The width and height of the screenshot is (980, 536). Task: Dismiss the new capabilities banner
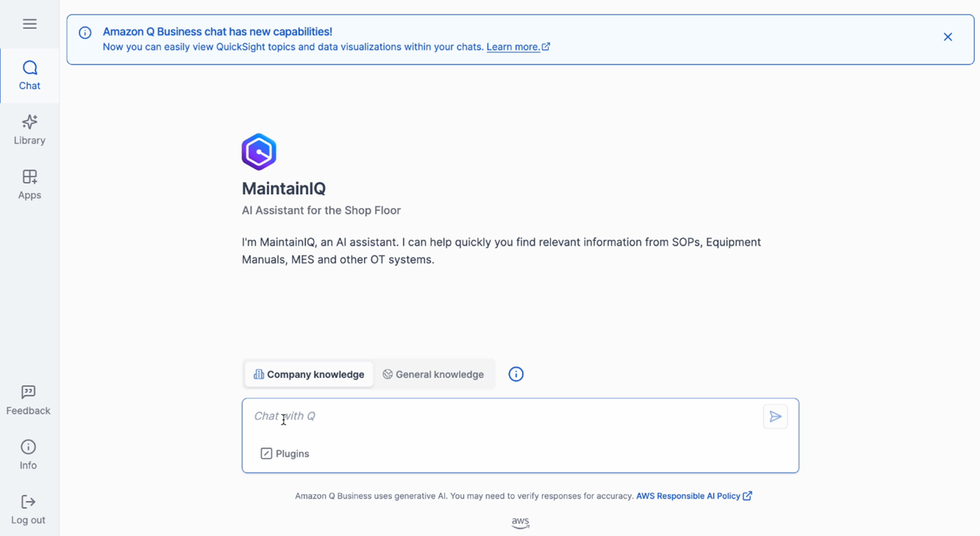(x=948, y=37)
